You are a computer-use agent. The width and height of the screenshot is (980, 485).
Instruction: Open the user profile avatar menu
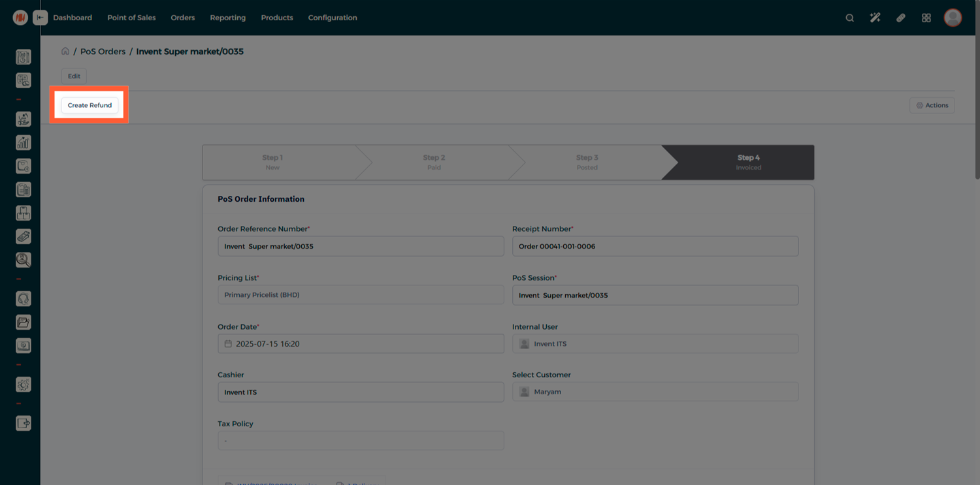953,18
